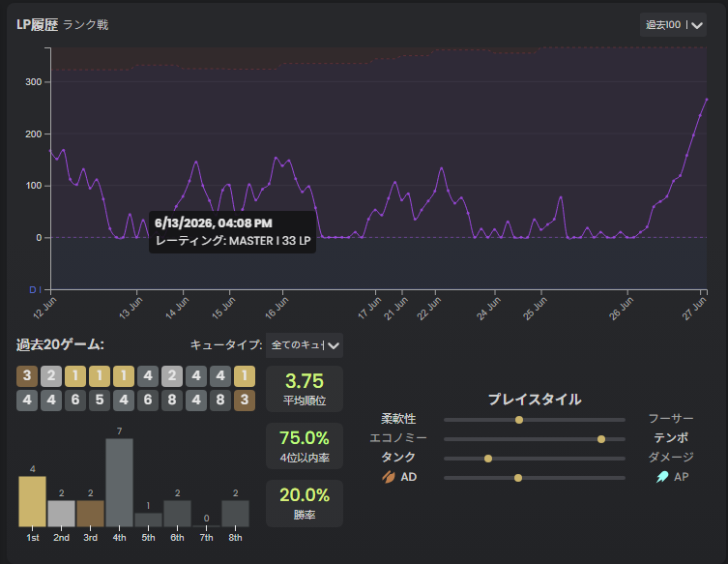This screenshot has height=564, width=728.
Task: Adjust the エコノミー to テンポ playstyle slider
Action: tap(535, 439)
